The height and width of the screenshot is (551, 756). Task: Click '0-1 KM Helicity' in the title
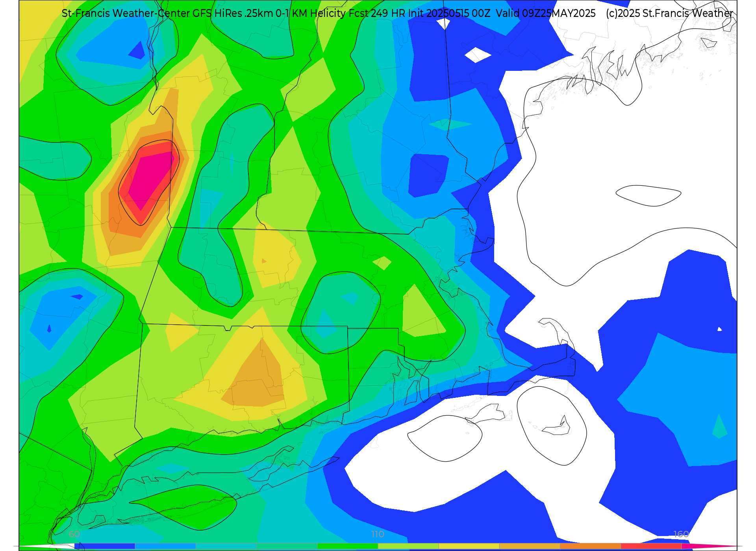[311, 13]
